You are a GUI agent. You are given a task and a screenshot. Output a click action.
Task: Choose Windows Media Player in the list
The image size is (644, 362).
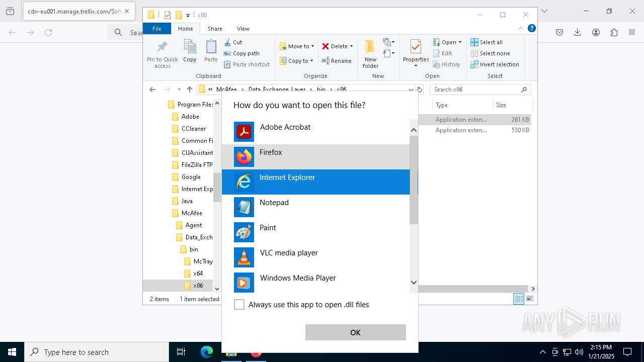click(315, 283)
